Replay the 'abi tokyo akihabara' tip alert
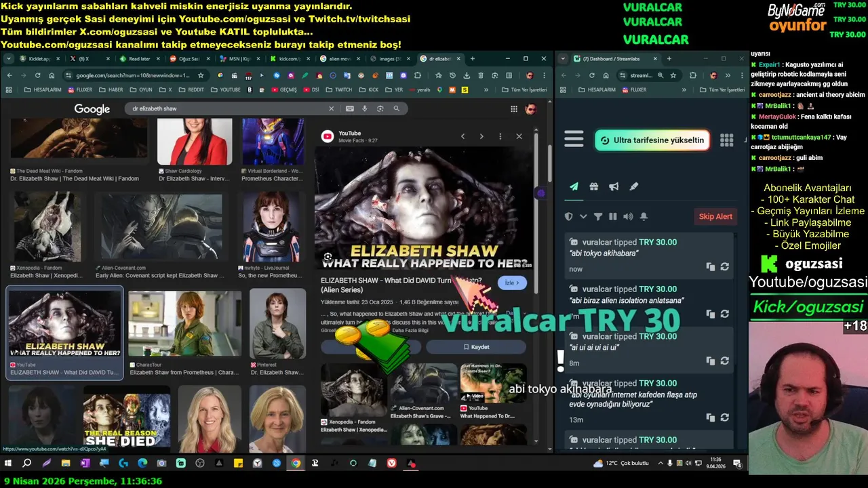The height and width of the screenshot is (488, 868). (724, 267)
